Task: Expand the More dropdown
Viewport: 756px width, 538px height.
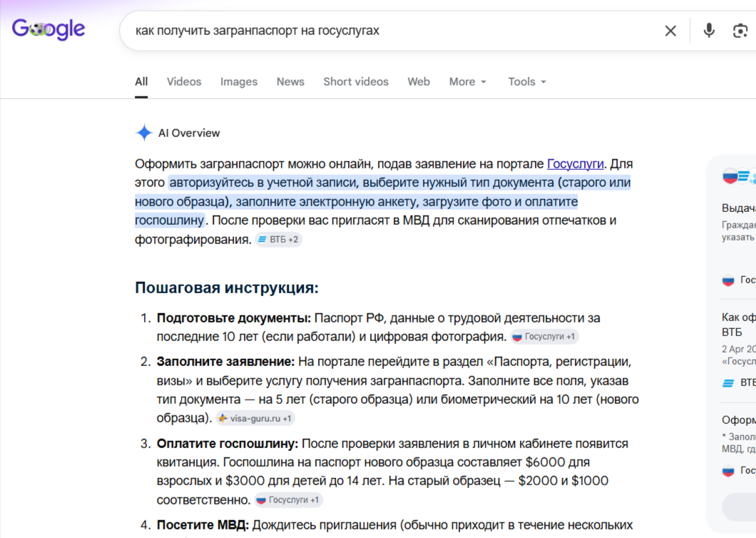Action: click(468, 81)
